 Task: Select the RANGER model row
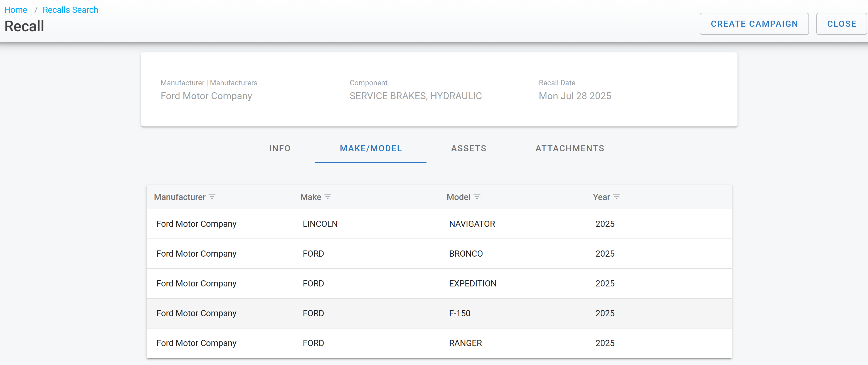click(439, 343)
